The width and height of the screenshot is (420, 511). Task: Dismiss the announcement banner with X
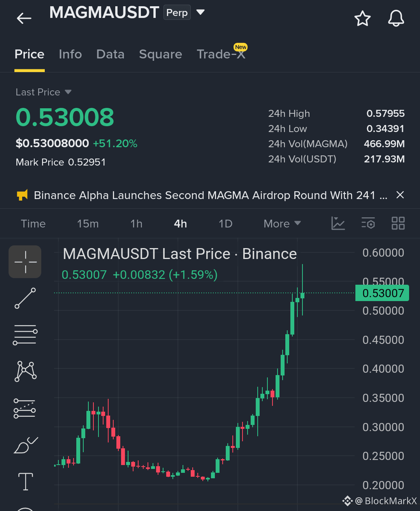(x=400, y=195)
